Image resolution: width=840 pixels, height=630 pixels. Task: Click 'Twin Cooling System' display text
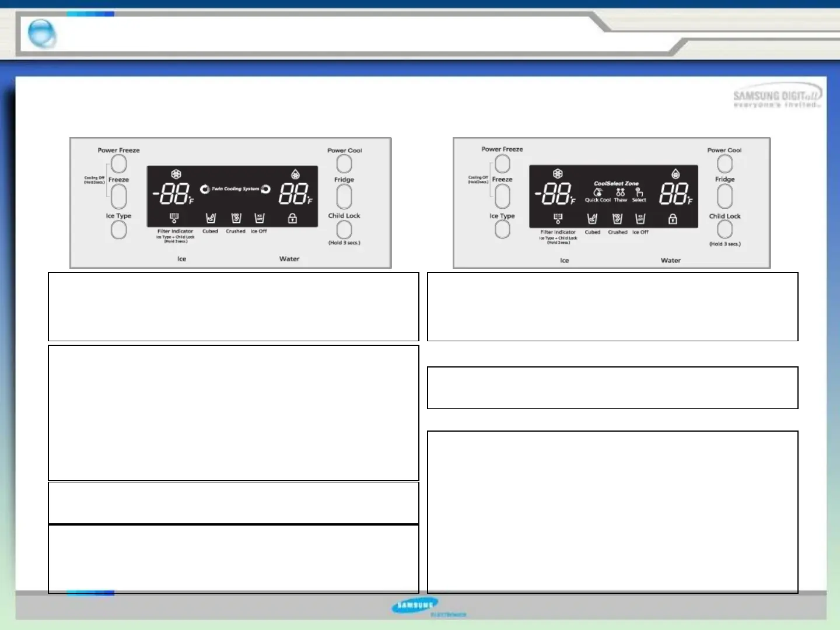[x=235, y=189]
